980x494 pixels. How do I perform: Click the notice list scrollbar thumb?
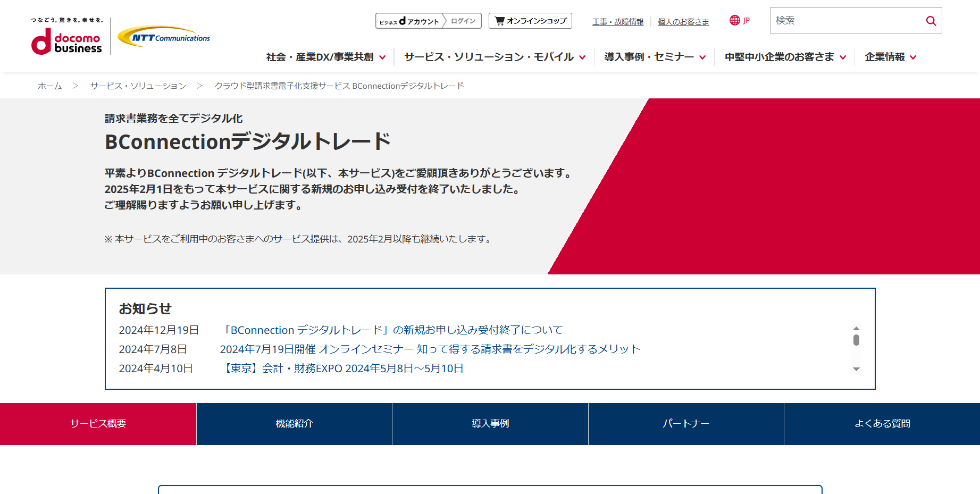(856, 340)
